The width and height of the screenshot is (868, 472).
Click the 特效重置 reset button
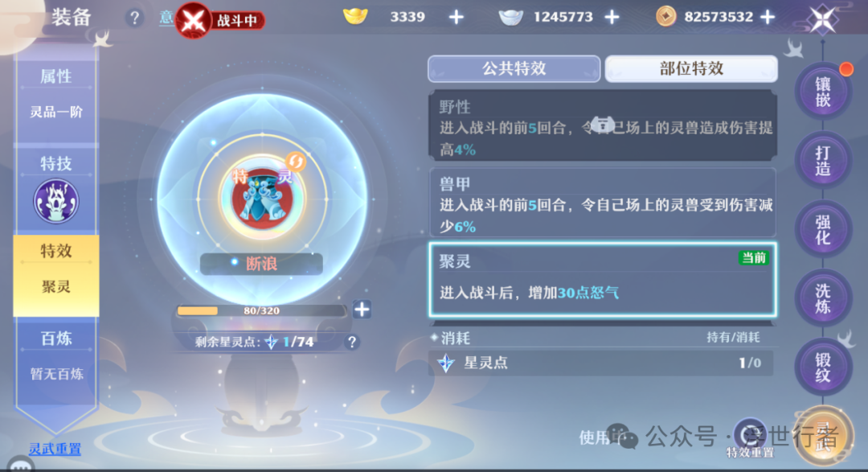coord(750,437)
